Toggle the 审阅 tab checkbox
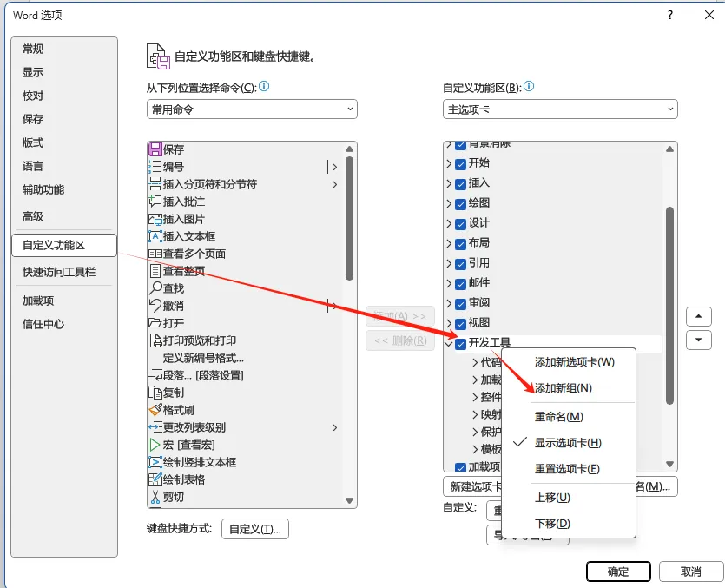Image resolution: width=725 pixels, height=588 pixels. (460, 304)
